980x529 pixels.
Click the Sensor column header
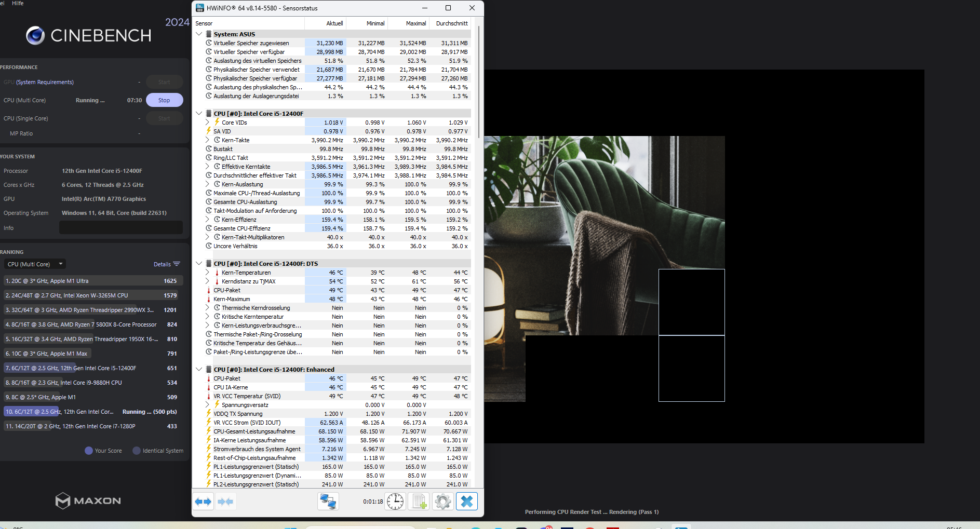248,23
